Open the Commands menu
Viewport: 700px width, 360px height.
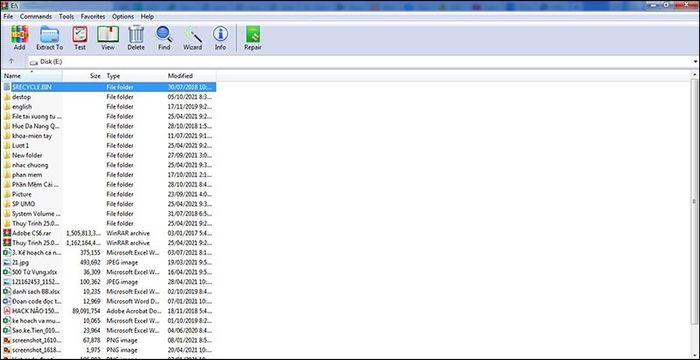pyautogui.click(x=36, y=17)
